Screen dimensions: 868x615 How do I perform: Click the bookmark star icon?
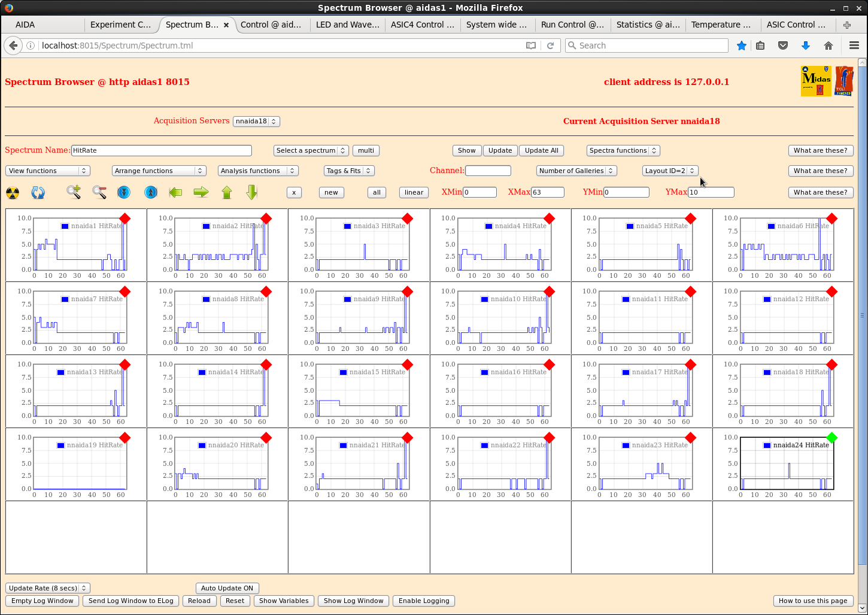click(x=742, y=46)
